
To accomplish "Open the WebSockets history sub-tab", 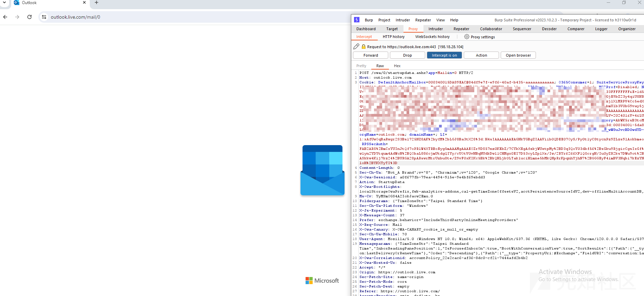I will [x=432, y=37].
